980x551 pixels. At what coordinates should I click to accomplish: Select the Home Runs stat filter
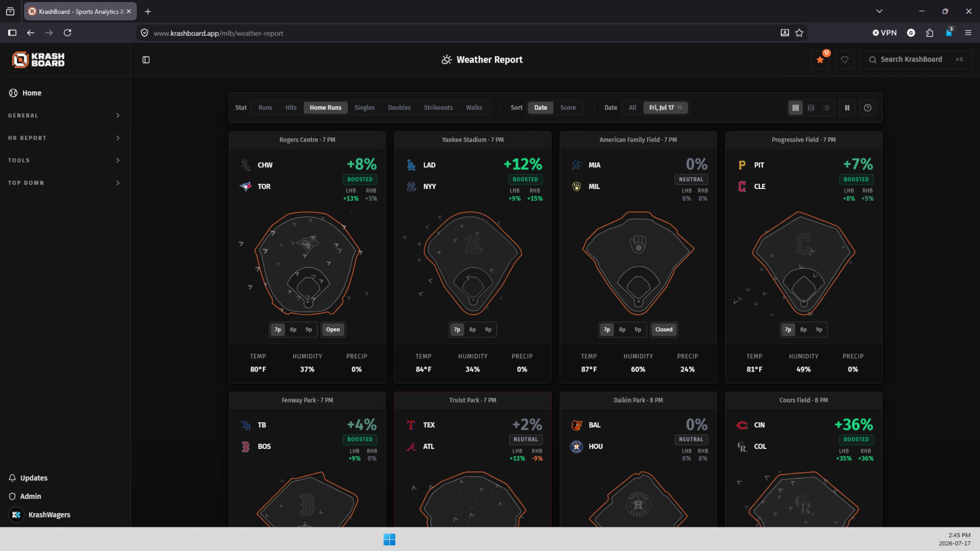(x=326, y=108)
